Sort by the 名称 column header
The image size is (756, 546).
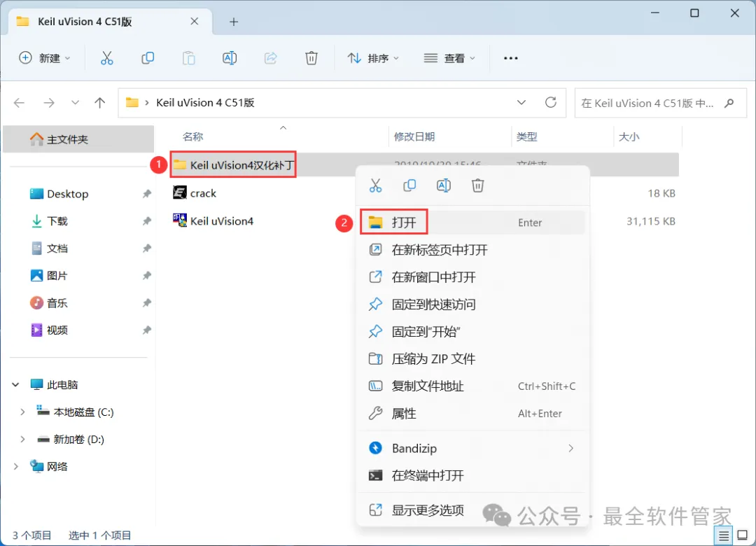(x=193, y=137)
